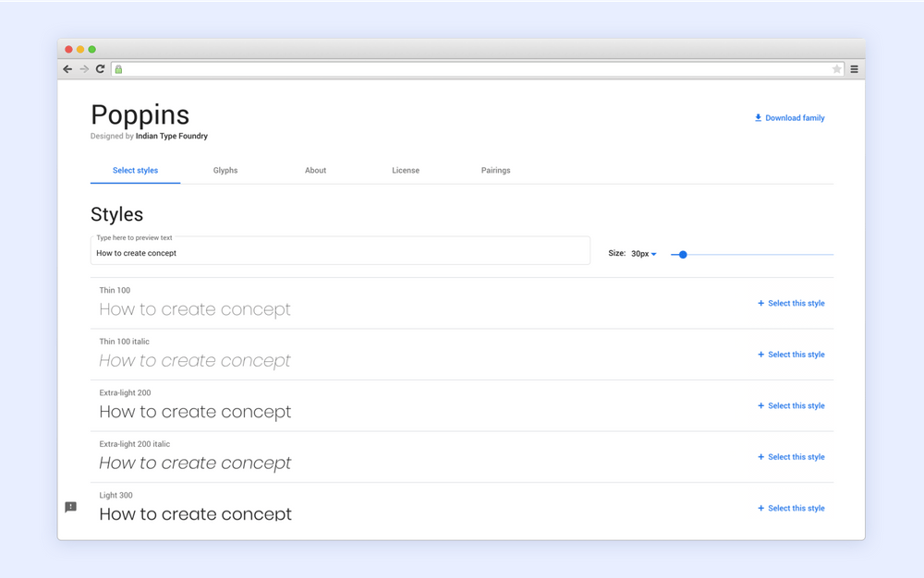Select this style for Thin 100
The image size is (924, 578).
[x=796, y=303]
